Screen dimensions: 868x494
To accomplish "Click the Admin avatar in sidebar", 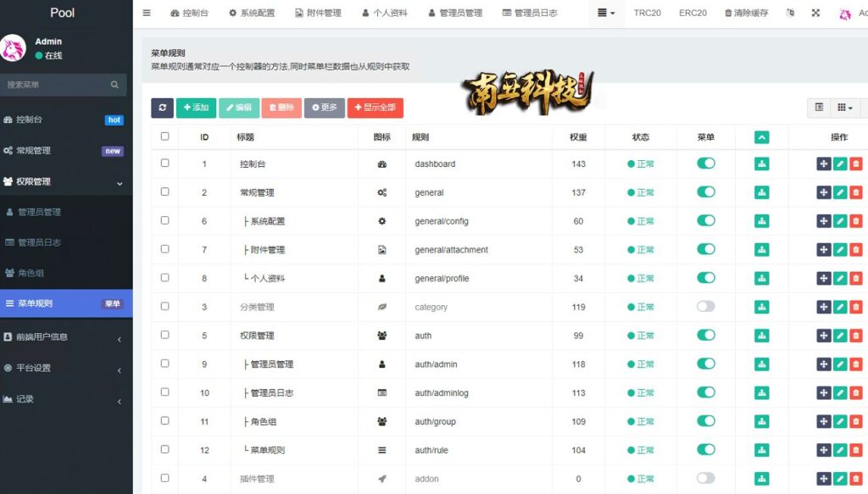I will pyautogui.click(x=13, y=48).
